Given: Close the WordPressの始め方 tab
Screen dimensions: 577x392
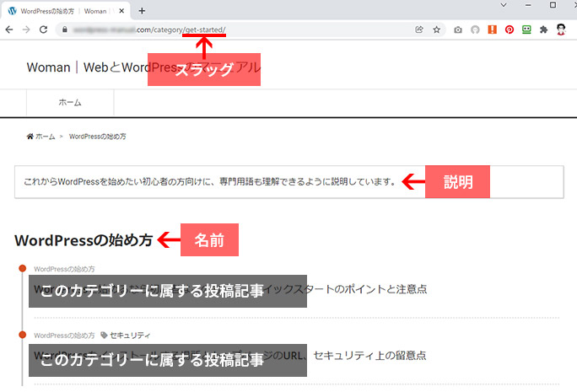Looking at the screenshot, I should pos(121,11).
